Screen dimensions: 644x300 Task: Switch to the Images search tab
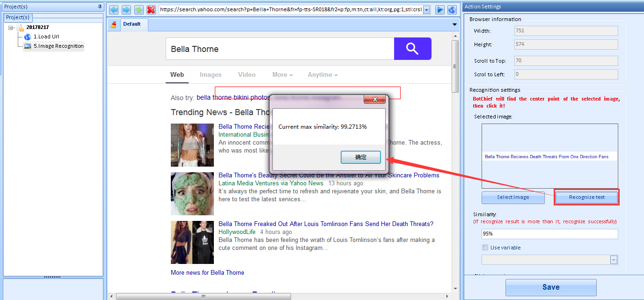[211, 74]
